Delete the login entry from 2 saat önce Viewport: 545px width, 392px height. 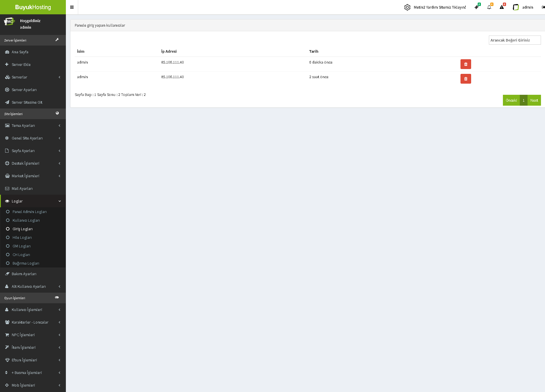coord(466,79)
